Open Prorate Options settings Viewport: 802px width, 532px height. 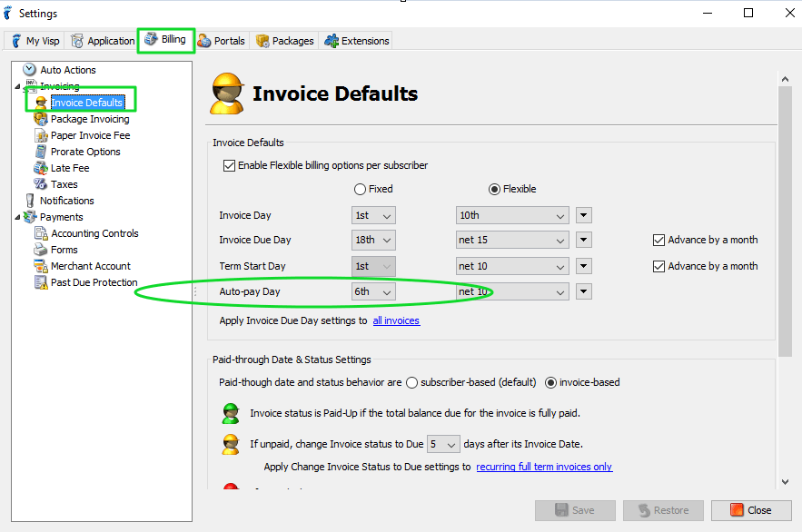(x=85, y=152)
